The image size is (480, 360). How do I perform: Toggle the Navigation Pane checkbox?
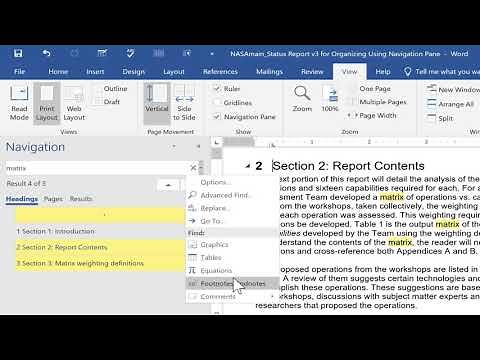(217, 117)
